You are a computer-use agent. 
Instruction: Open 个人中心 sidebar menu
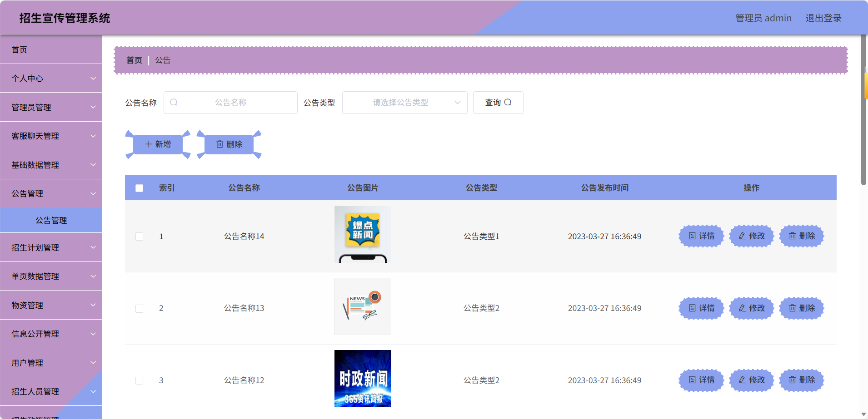coord(51,78)
